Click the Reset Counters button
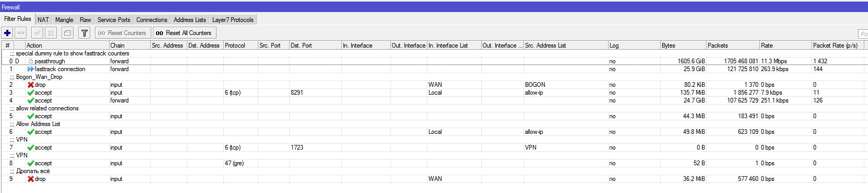The height and width of the screenshot is (193, 868). (x=123, y=33)
